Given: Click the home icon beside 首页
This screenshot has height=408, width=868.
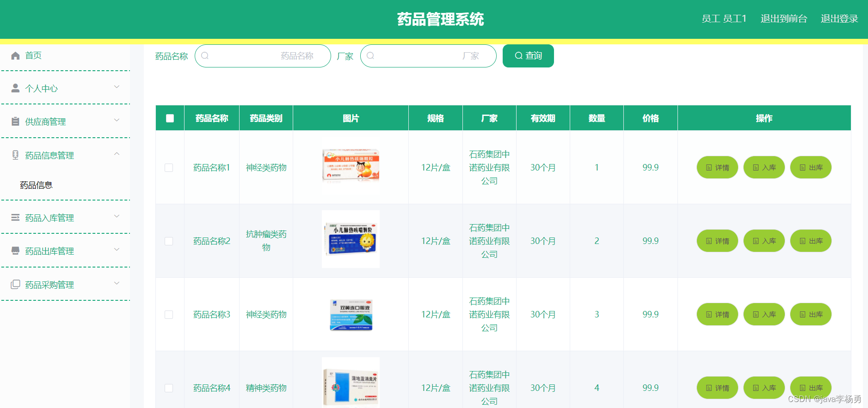Looking at the screenshot, I should [15, 55].
